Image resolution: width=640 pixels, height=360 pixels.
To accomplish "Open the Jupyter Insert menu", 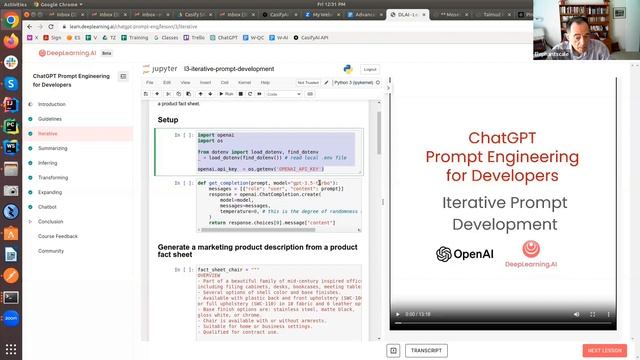I will (205, 82).
